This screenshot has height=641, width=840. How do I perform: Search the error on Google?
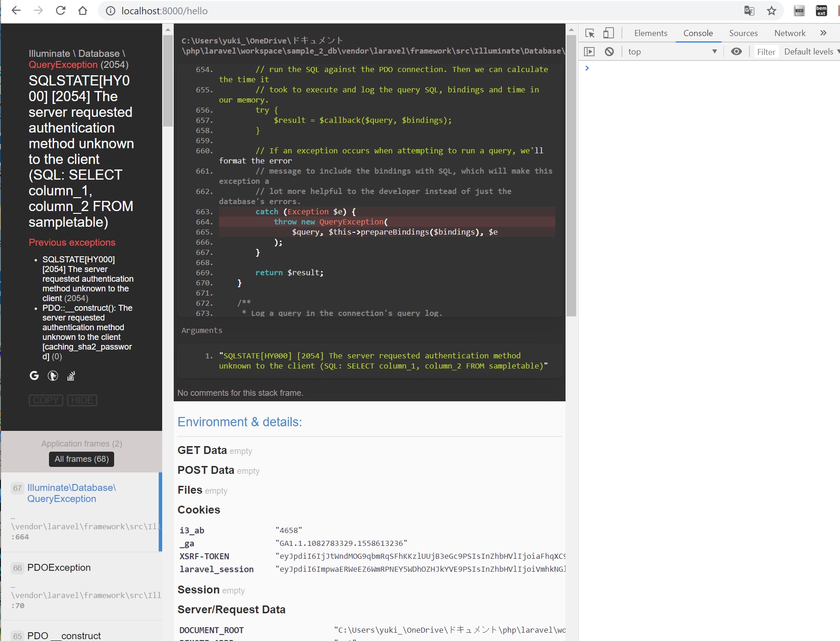click(x=34, y=376)
